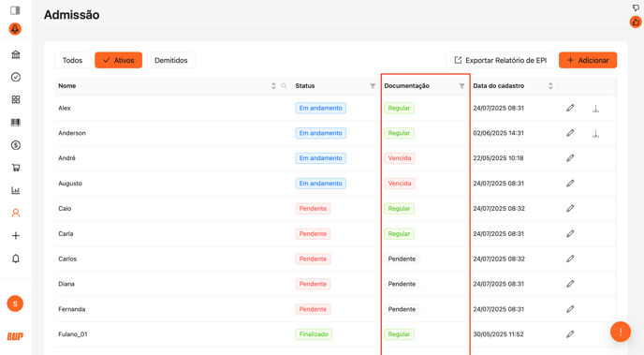Open the bar chart reports icon
Image resolution: width=644 pixels, height=355 pixels.
[16, 190]
